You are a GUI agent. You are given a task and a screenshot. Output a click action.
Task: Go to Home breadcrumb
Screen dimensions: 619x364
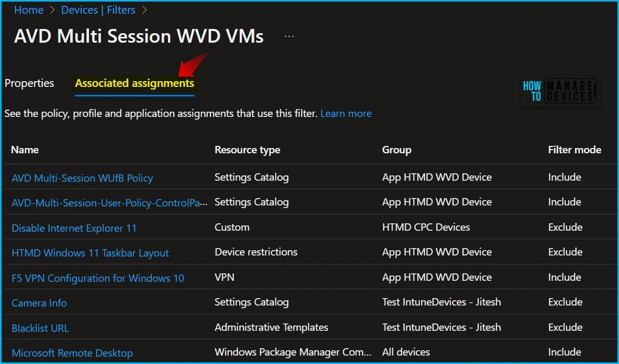(x=29, y=10)
